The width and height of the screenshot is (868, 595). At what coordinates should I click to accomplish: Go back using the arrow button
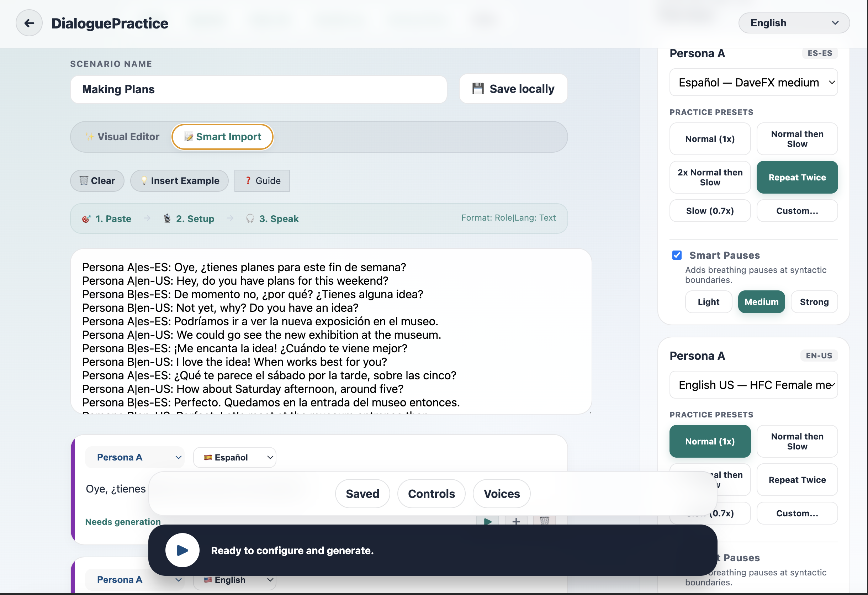click(29, 23)
